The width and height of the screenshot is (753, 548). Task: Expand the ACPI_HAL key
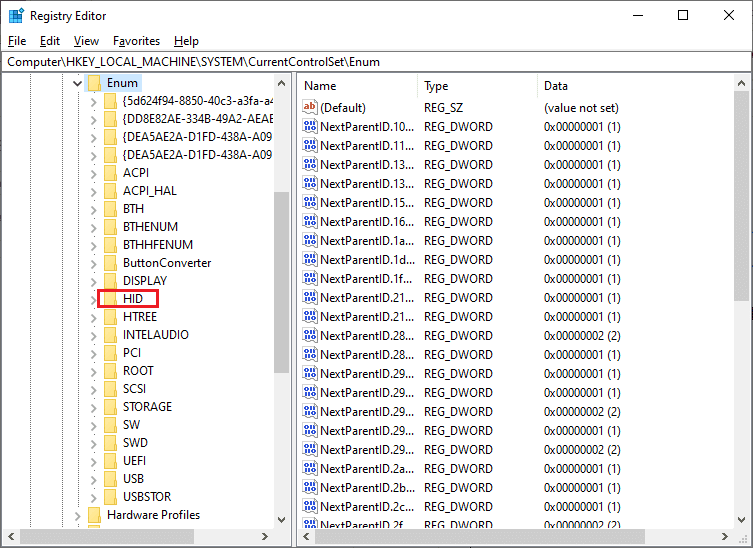click(94, 191)
